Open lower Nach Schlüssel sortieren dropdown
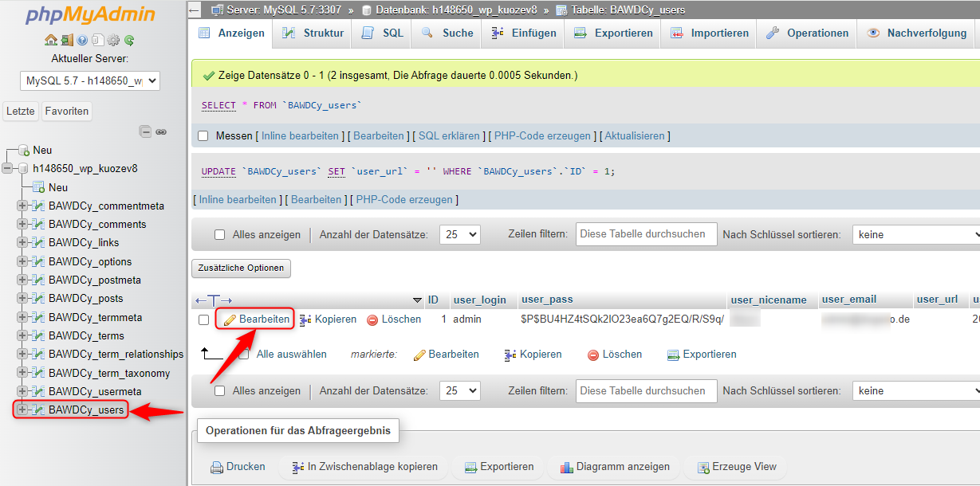The image size is (980, 486). tap(915, 391)
